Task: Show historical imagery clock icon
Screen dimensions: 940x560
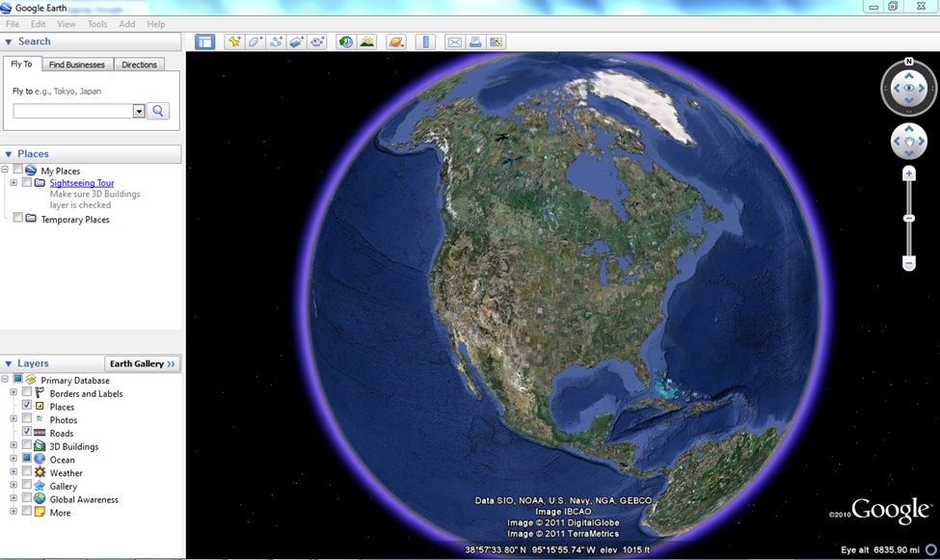Action: point(346,42)
